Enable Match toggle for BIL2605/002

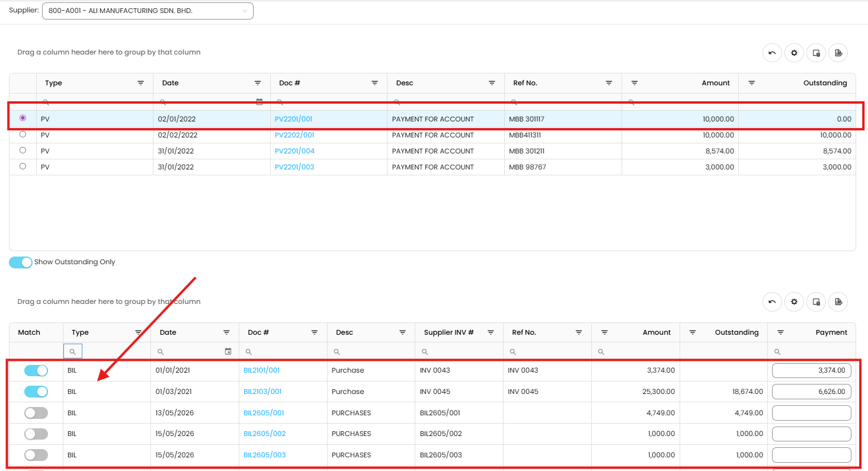[x=36, y=434]
